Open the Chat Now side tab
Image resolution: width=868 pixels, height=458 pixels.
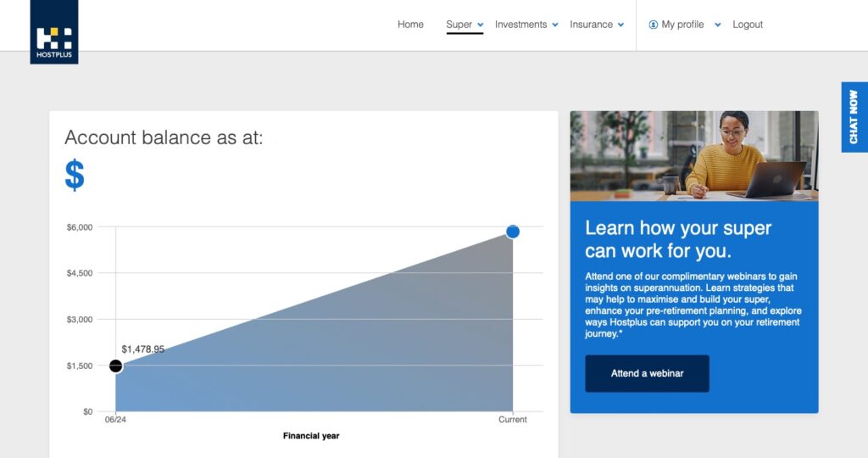coord(854,117)
